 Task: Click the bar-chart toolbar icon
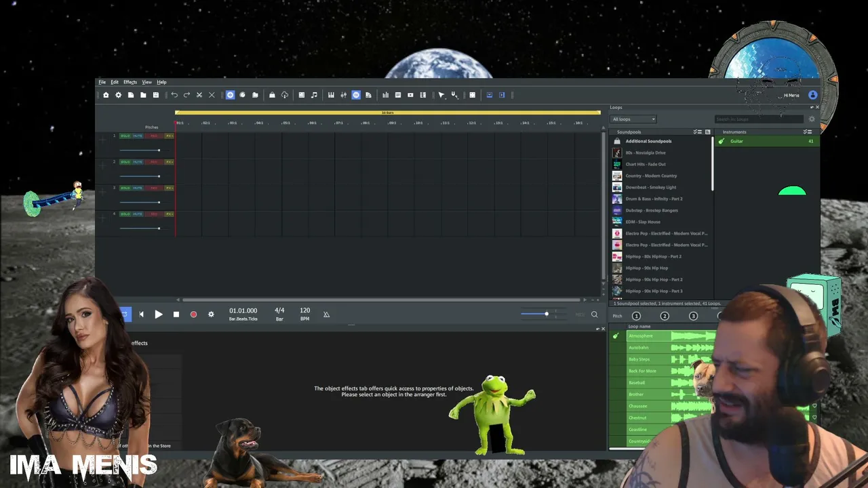[x=386, y=95]
